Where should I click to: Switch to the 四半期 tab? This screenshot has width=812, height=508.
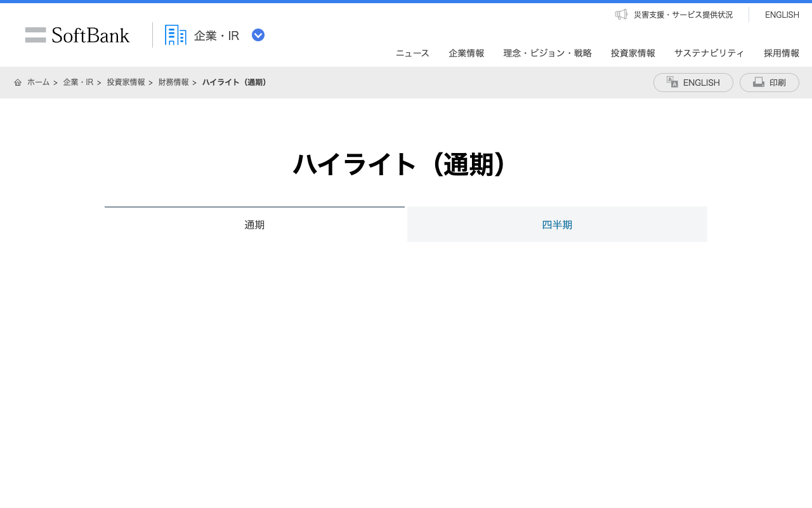557,224
